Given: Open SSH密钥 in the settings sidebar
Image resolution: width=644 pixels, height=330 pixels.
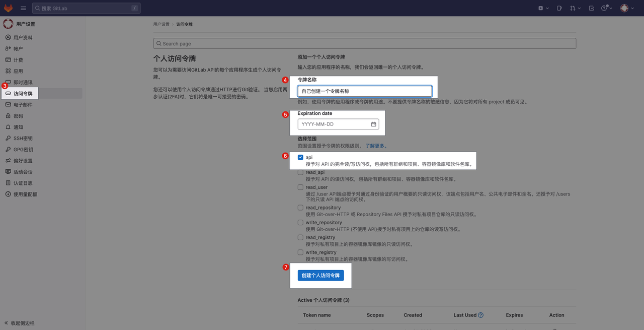Looking at the screenshot, I should 23,139.
